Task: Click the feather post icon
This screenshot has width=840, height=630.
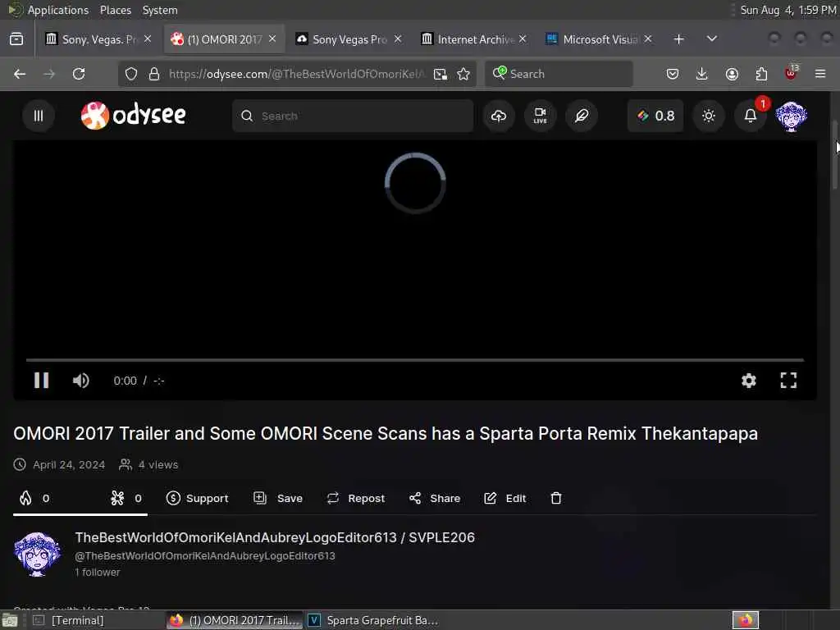Action: coord(582,116)
